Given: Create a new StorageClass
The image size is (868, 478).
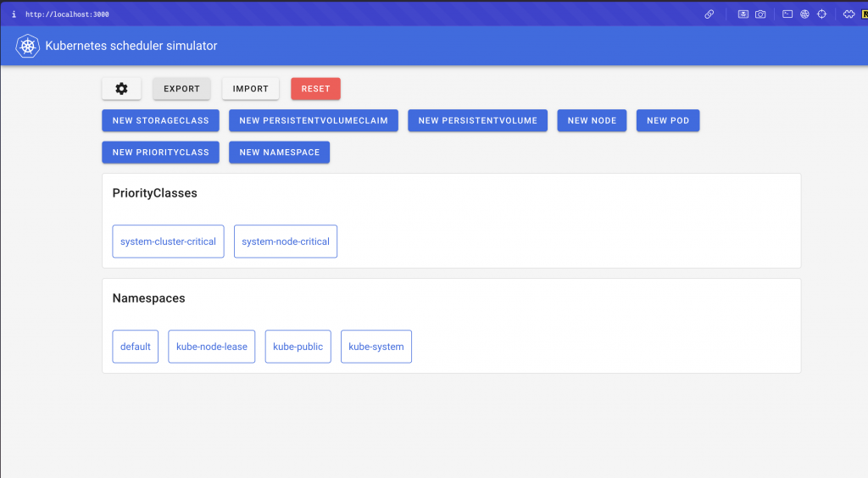Looking at the screenshot, I should [x=160, y=120].
